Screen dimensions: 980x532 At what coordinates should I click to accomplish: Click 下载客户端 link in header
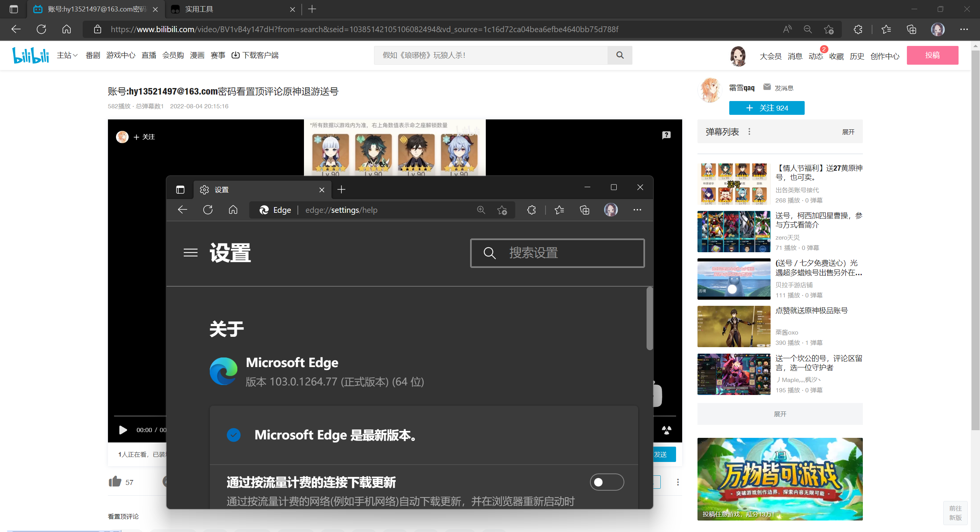[255, 55]
